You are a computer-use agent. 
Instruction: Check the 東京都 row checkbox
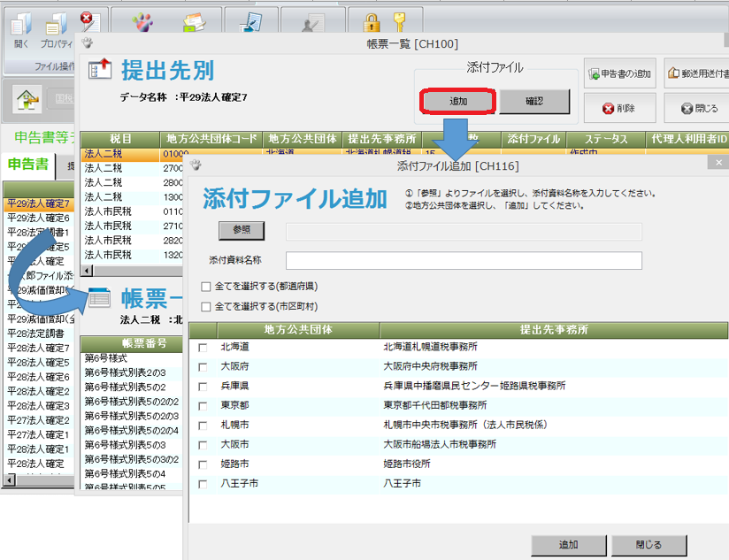click(x=203, y=406)
